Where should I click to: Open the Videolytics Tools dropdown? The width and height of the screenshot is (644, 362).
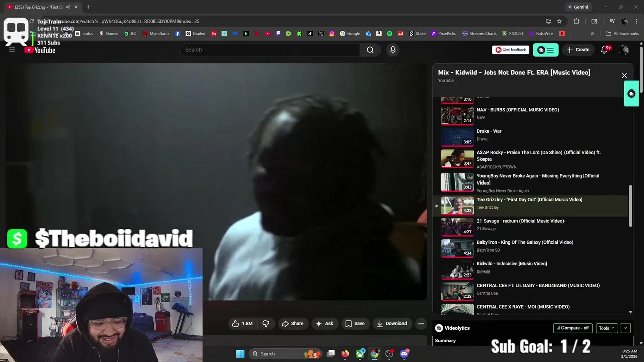click(607, 328)
